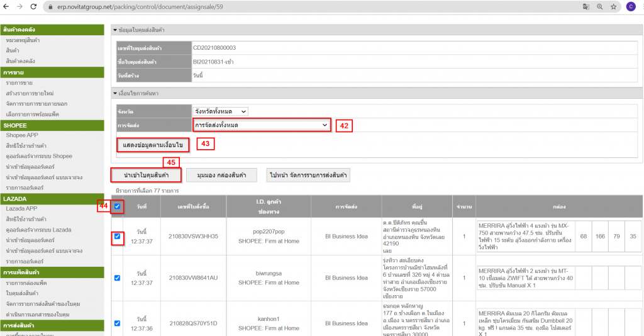This screenshot has height=336, width=644.
Task: Click the แสดงข้อมูลตามเงื่อนไข button
Action: pos(153,145)
